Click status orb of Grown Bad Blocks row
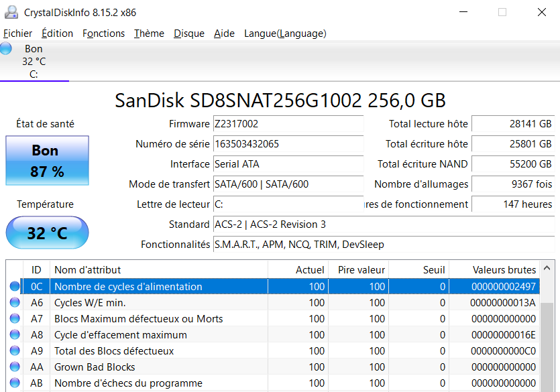The height and width of the screenshot is (392, 560). [x=15, y=367]
